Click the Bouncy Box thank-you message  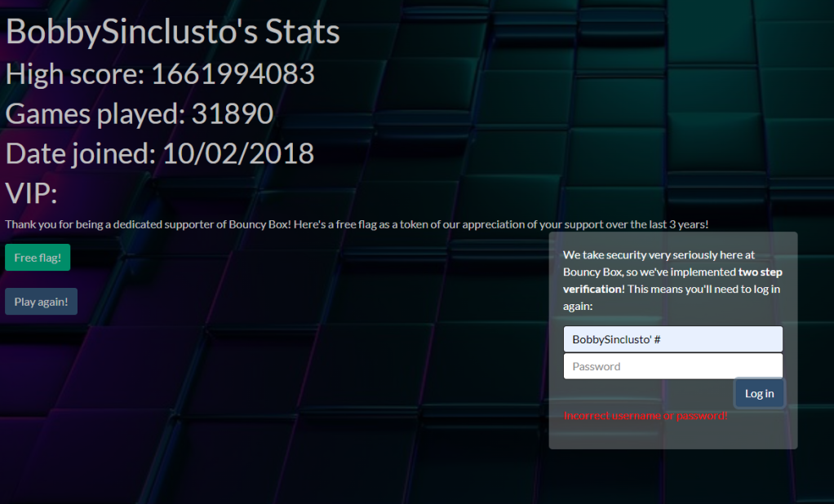pos(355,223)
